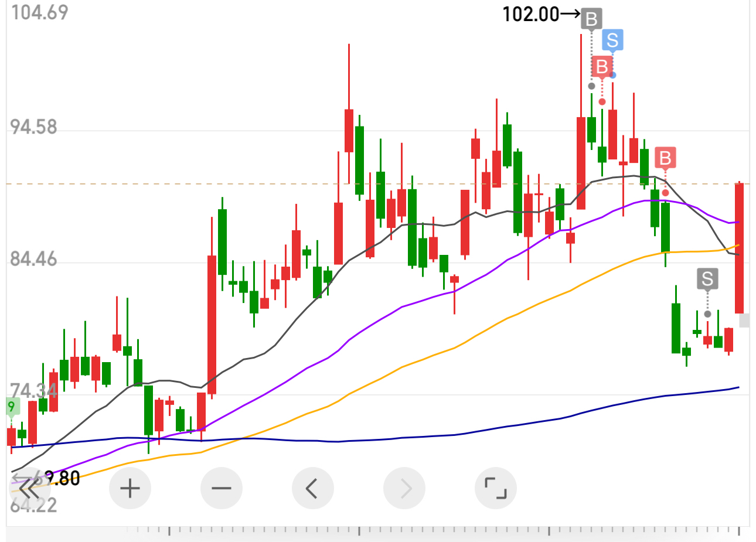Jump to earliest data with double chevron
The image size is (756, 542).
point(29,489)
